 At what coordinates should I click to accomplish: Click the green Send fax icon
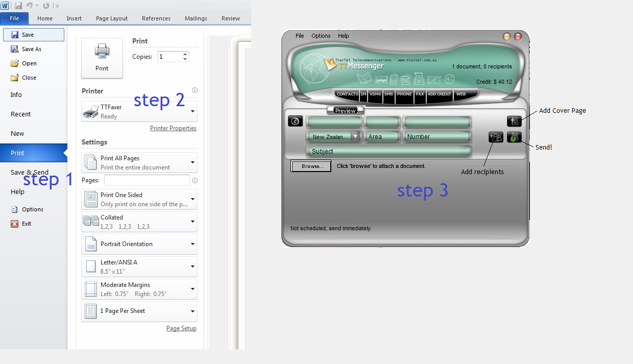(x=514, y=137)
